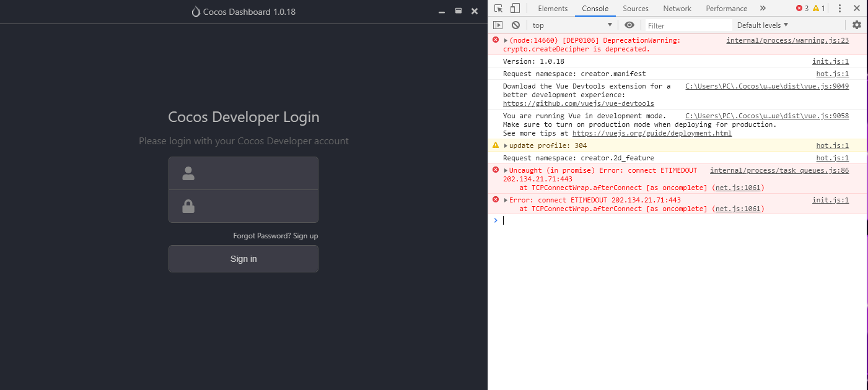The width and height of the screenshot is (868, 390).
Task: Show more DevTools tabs with chevron
Action: tap(763, 9)
